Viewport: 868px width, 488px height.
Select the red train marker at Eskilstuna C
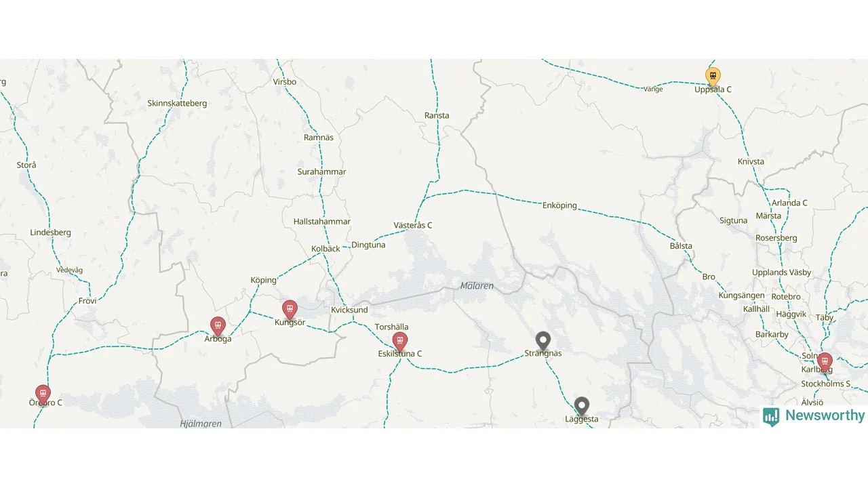(x=400, y=342)
